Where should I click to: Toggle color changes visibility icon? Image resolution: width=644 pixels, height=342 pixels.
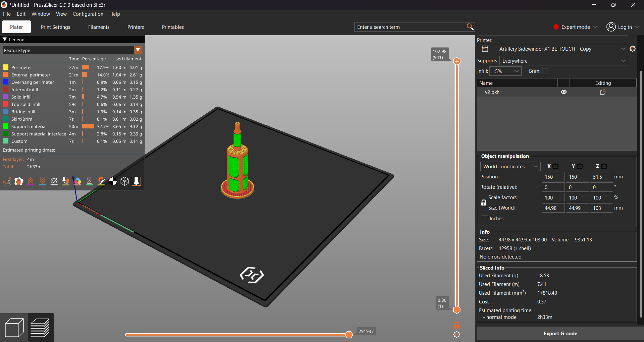[78, 181]
